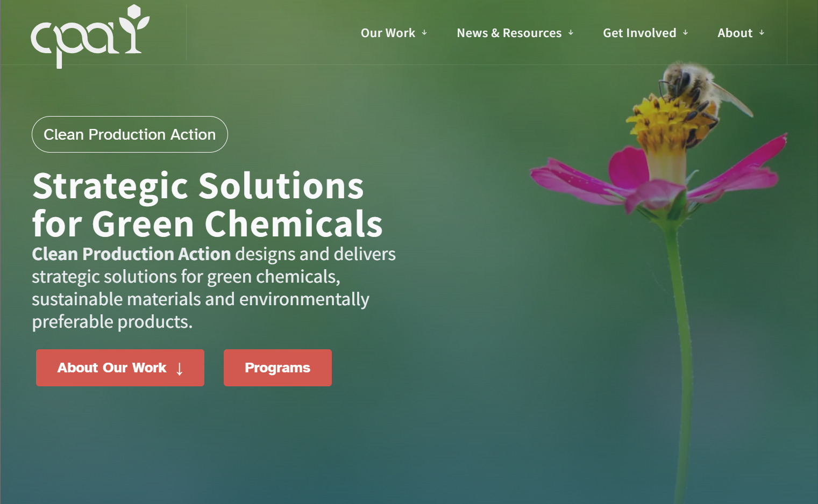This screenshot has height=504, width=818.
Task: Click the chevron icon beside Our Work
Action: click(x=425, y=33)
